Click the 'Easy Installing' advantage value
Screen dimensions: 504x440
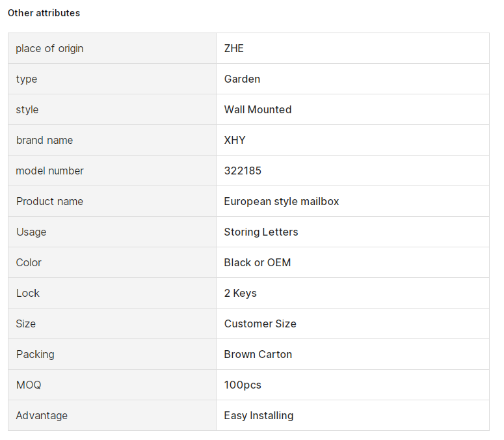(x=258, y=415)
